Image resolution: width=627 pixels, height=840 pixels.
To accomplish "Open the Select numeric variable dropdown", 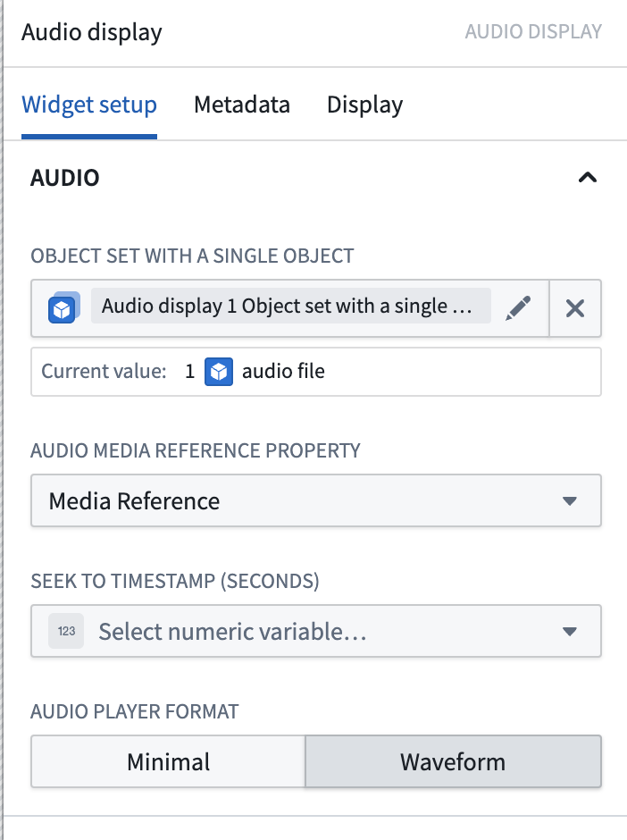I will 315,631.
